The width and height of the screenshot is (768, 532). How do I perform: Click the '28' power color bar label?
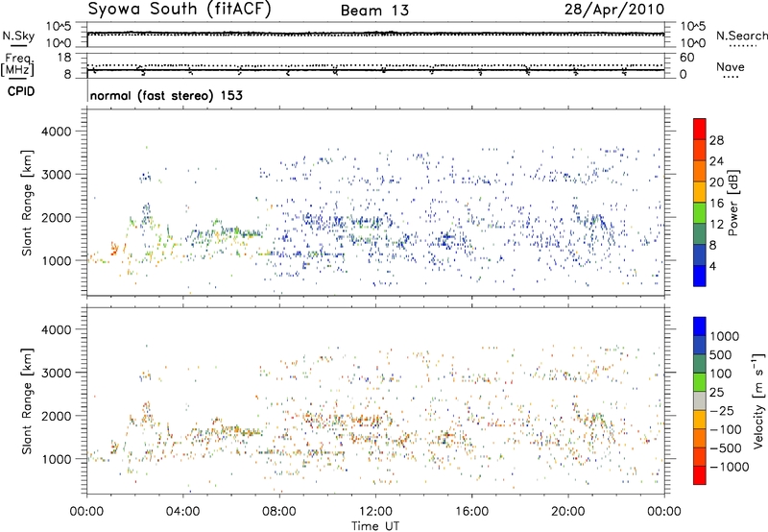716,140
